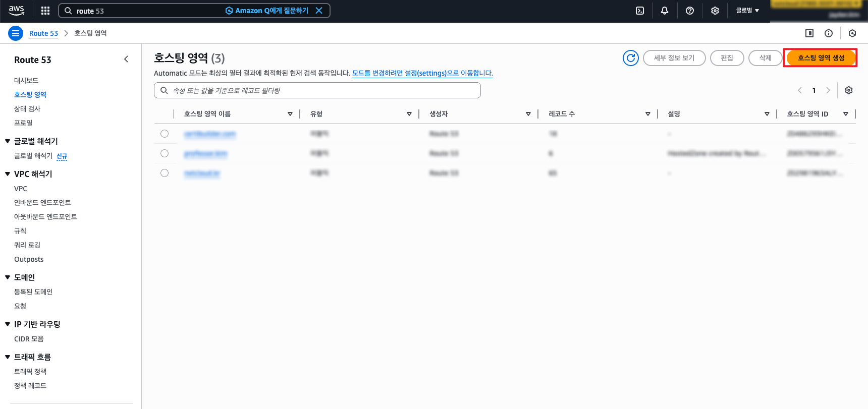Open the hexagon settings icon in the breadcrumb bar
This screenshot has width=868, height=409.
pyautogui.click(x=852, y=33)
